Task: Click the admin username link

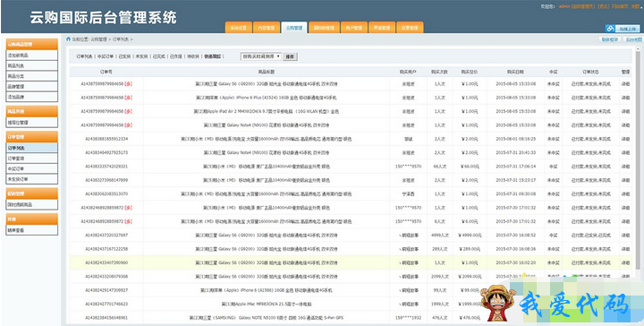Action: (564, 6)
